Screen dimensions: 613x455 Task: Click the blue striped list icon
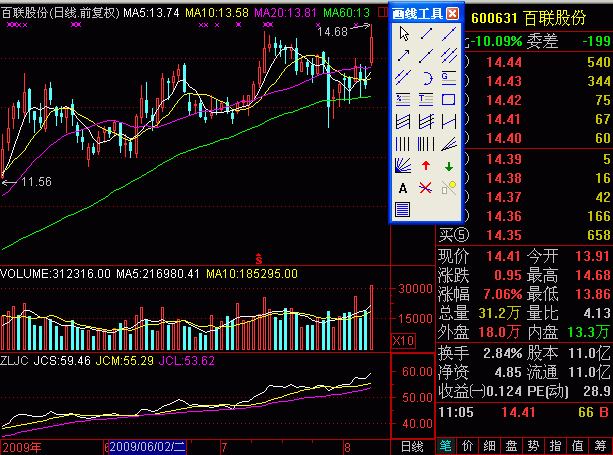[403, 210]
